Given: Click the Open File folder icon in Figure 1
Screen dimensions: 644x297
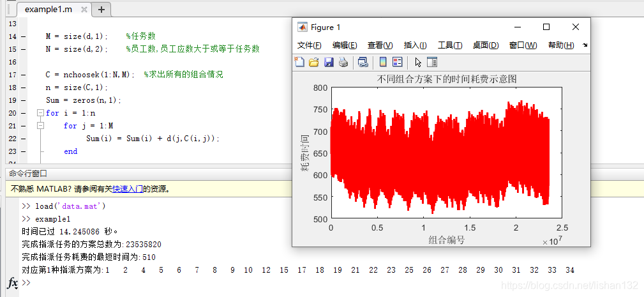Looking at the screenshot, I should (x=314, y=62).
